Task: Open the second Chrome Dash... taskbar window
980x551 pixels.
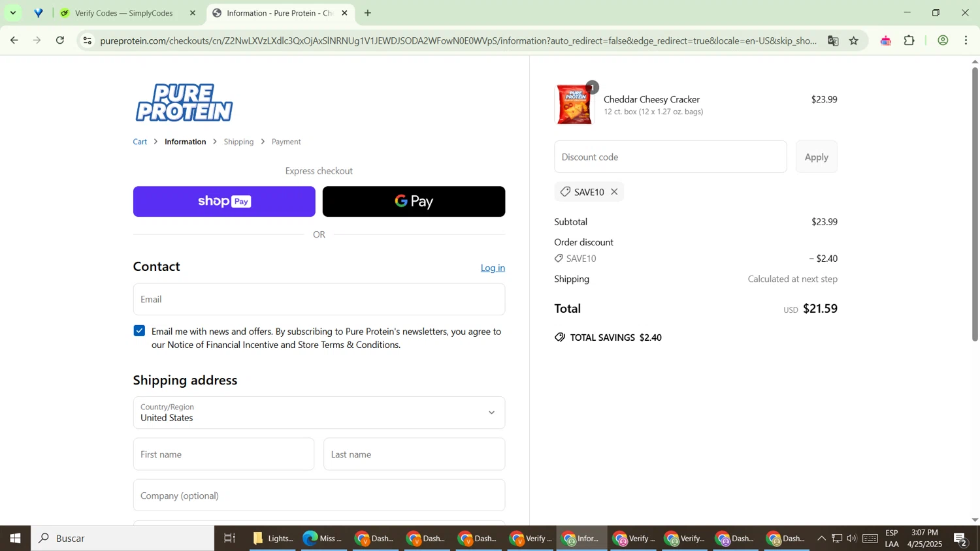Action: pos(426,539)
